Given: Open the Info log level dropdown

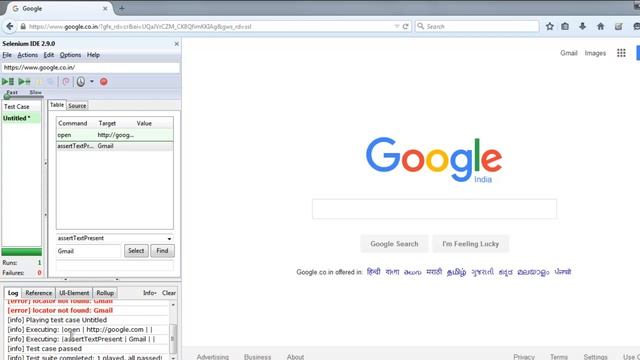Looking at the screenshot, I should [x=149, y=293].
